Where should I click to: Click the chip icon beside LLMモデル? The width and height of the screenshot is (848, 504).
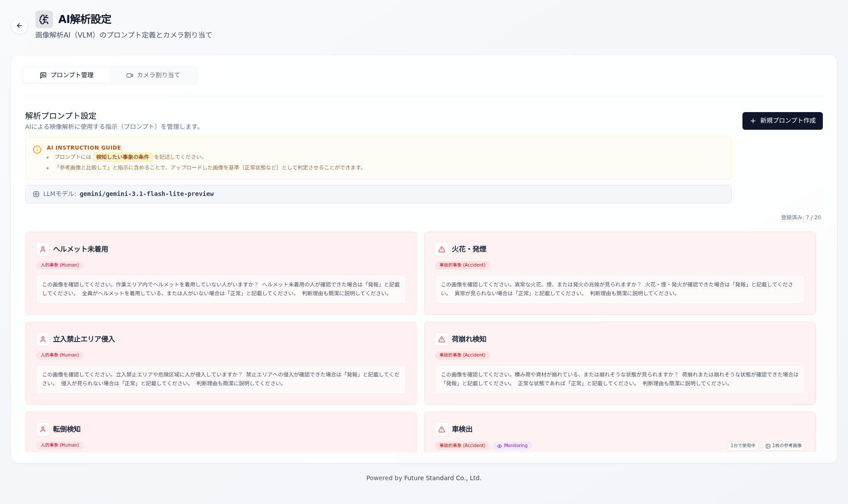click(36, 194)
